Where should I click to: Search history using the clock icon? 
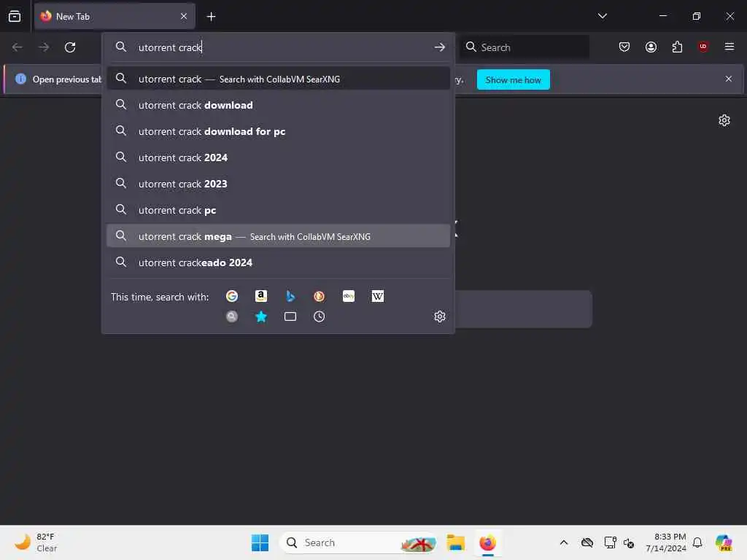coord(320,316)
